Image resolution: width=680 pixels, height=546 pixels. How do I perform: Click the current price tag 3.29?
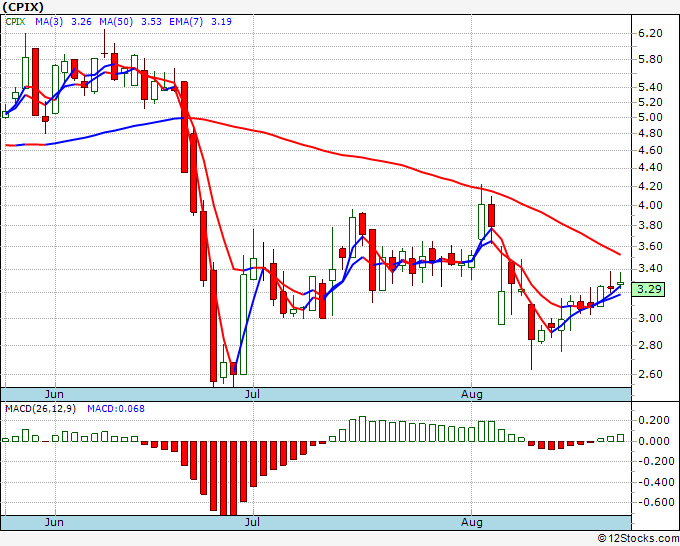648,289
